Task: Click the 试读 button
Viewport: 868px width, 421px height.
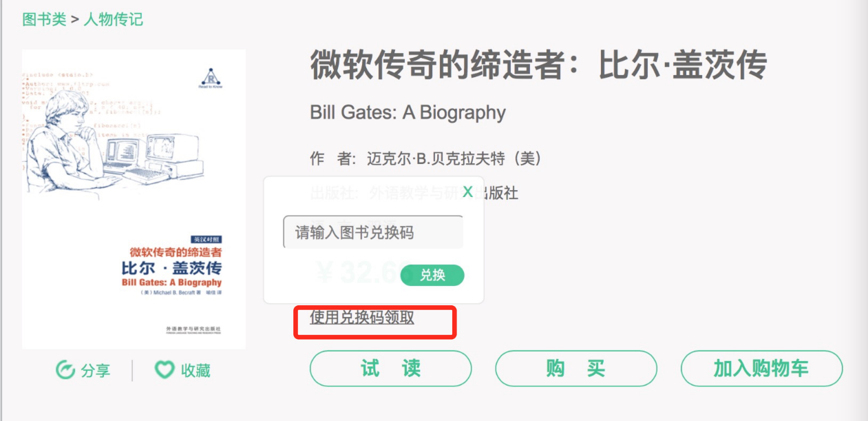Action: point(390,369)
